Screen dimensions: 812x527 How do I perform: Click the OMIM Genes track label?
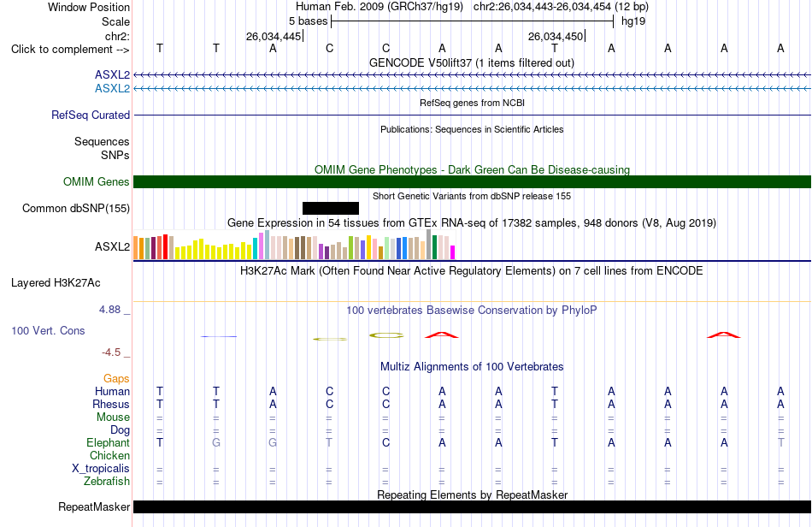[97, 182]
